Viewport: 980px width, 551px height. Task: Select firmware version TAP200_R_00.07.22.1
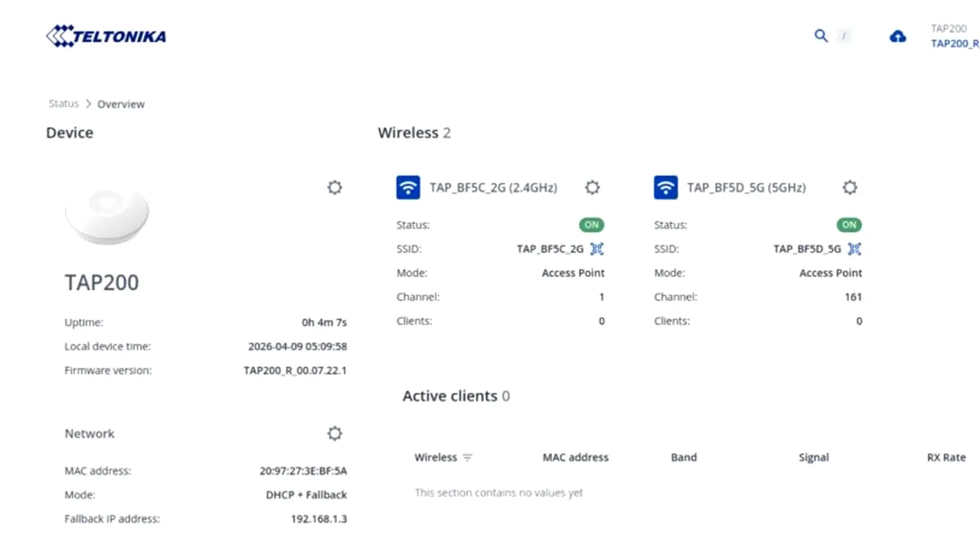tap(296, 370)
